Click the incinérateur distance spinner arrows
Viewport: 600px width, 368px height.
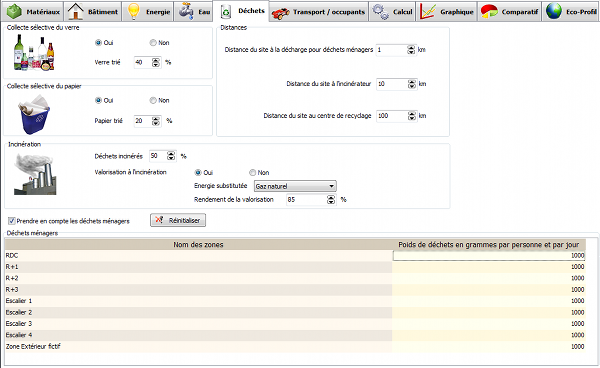[412, 84]
